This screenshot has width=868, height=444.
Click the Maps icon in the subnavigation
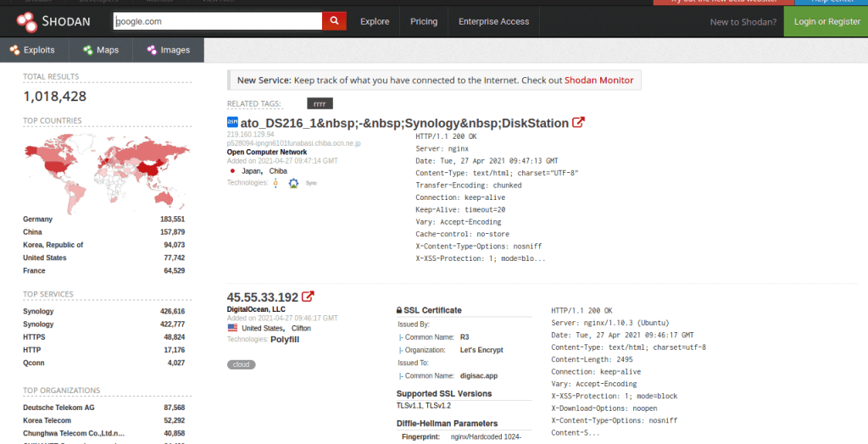pos(87,50)
